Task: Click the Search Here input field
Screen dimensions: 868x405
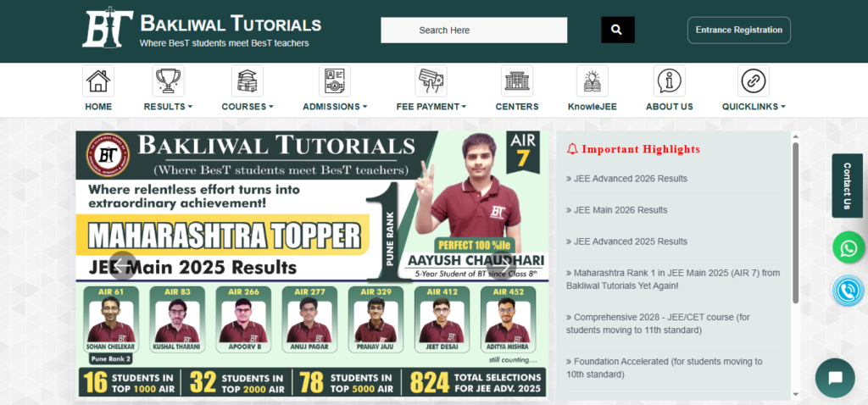Action: [x=474, y=30]
